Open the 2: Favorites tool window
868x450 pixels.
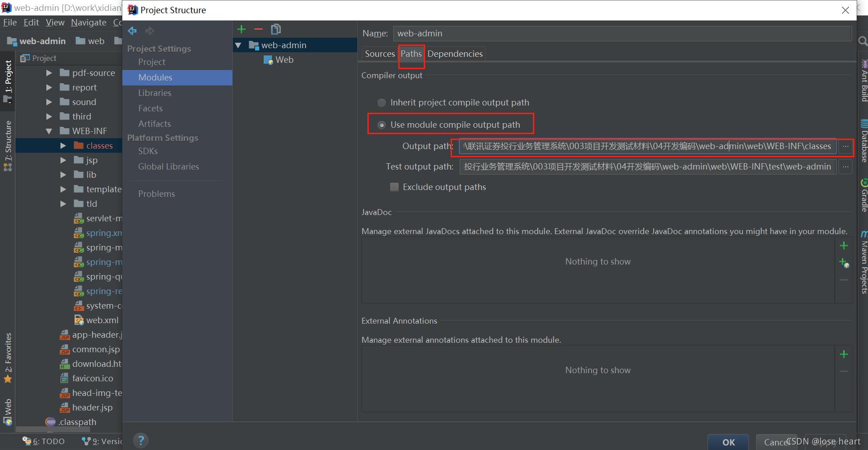pyautogui.click(x=8, y=359)
